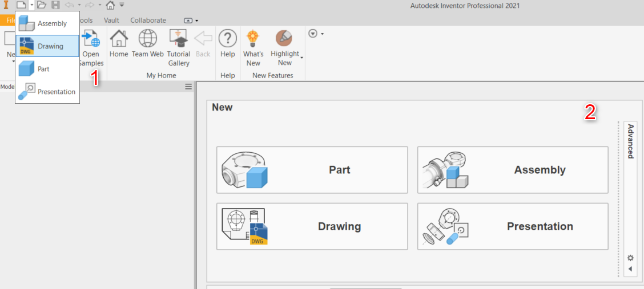The image size is (644, 289).
Task: Create a new Part from the home panel
Action: pos(312,170)
